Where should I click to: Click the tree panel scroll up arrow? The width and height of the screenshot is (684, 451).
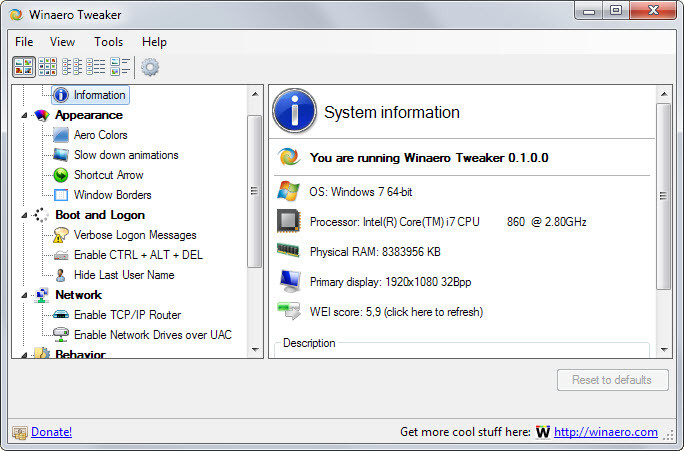point(255,94)
